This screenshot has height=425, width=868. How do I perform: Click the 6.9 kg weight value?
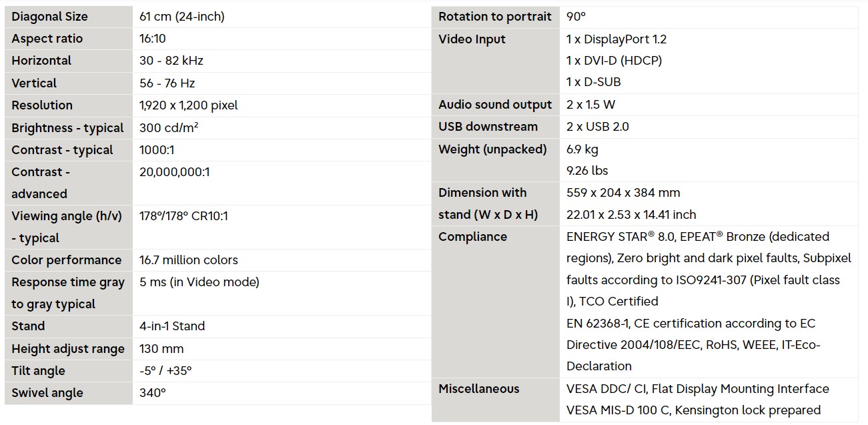click(582, 149)
